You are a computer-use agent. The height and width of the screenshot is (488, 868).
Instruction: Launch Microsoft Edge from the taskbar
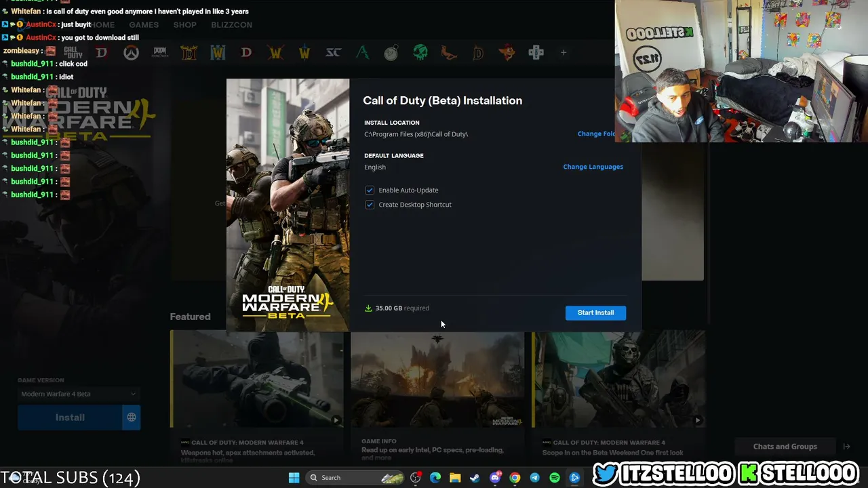(x=435, y=478)
